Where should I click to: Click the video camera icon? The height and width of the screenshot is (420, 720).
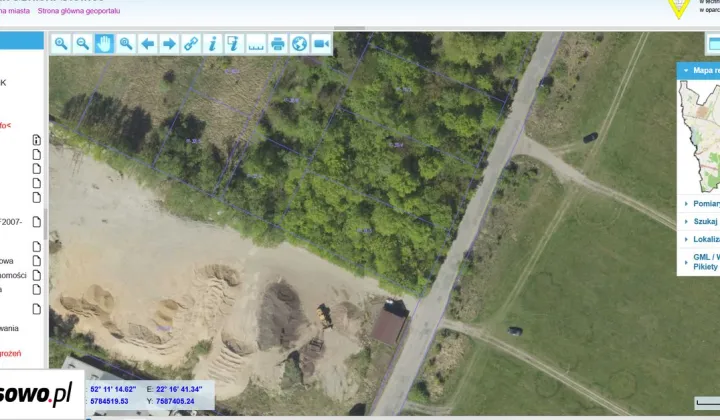[321, 44]
